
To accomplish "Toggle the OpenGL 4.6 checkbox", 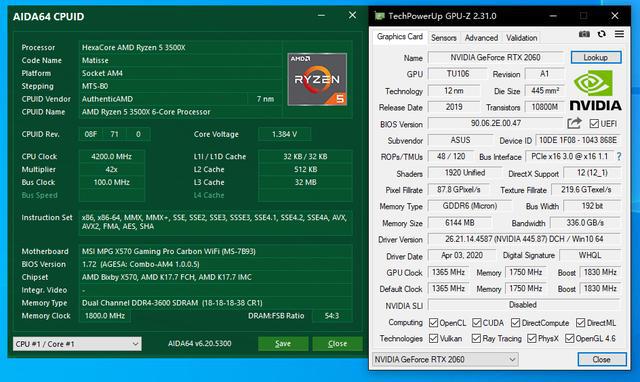I will 569,338.
